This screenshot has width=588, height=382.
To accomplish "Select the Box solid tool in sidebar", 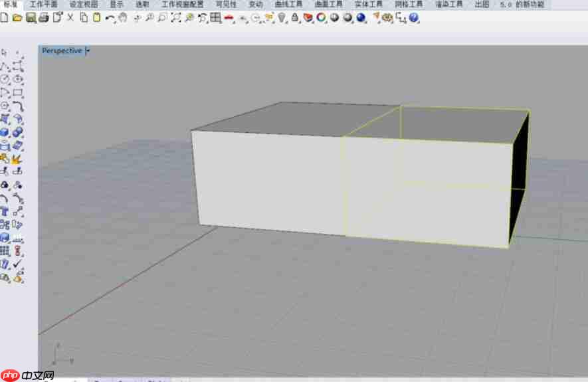I will pos(5,133).
